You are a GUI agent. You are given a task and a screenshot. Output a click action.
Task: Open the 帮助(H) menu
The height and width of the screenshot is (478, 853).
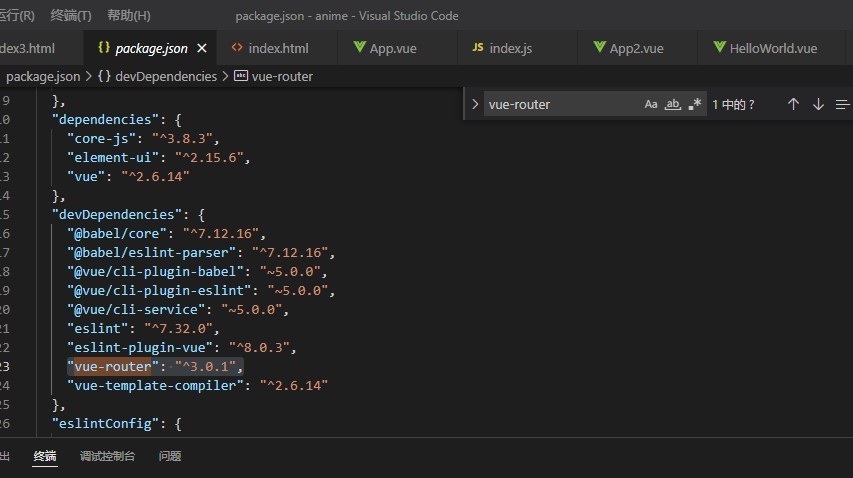point(129,16)
